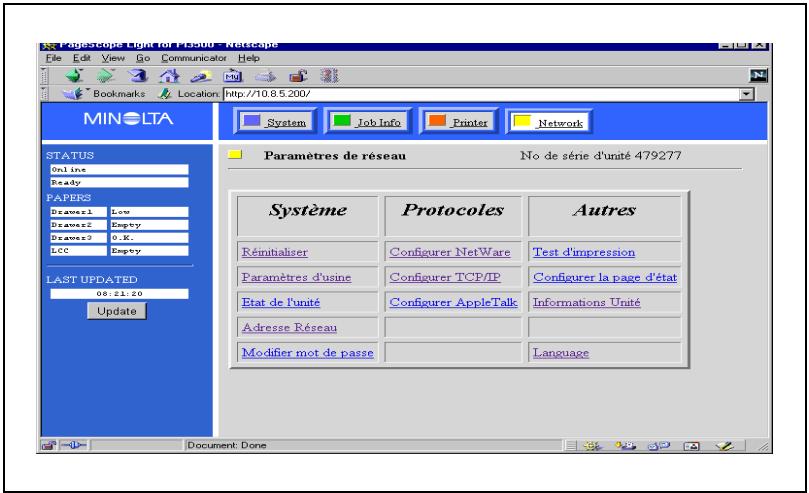The width and height of the screenshot is (809, 493).
Task: Click the Security lock toolbar icon
Action: pos(298,76)
